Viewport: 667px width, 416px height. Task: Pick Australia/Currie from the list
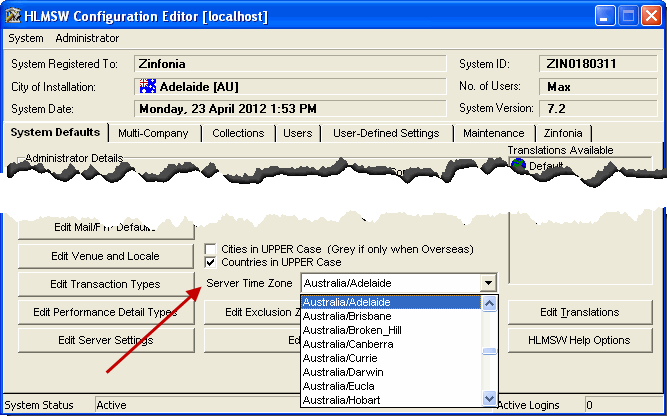coord(391,358)
